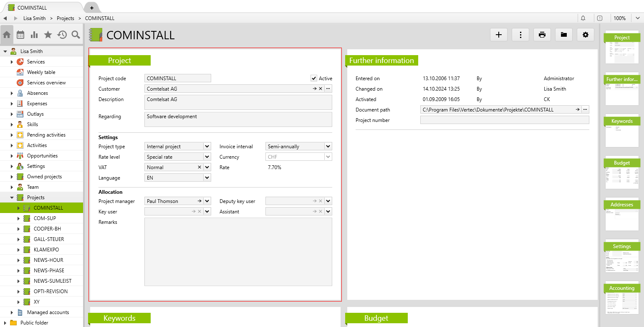Image resolution: width=644 pixels, height=327 pixels.
Task: Click the search magnifier icon
Action: coord(76,35)
